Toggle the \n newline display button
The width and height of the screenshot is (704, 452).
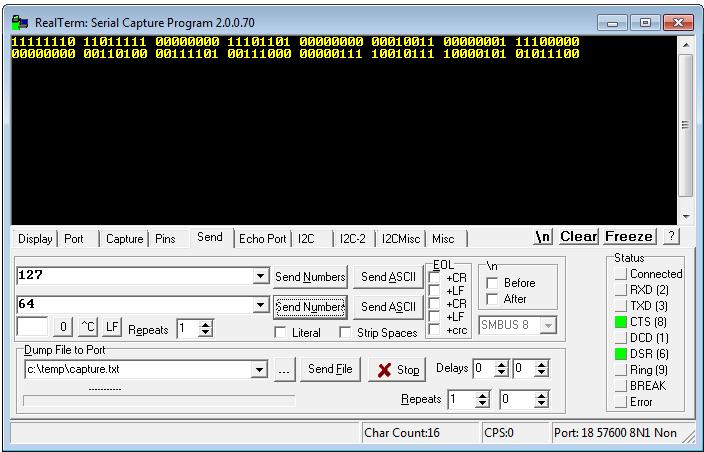[543, 237]
